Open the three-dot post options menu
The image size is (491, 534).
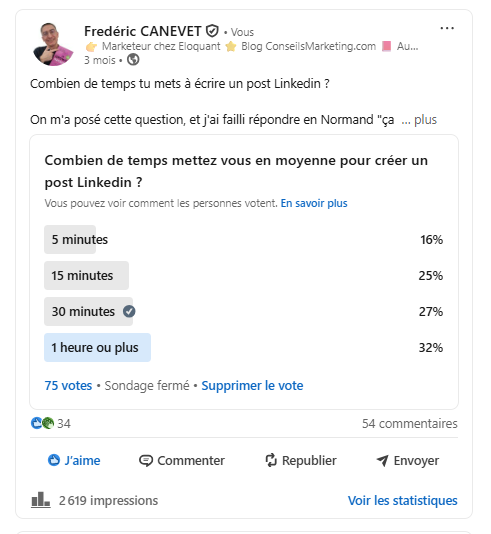(x=447, y=28)
